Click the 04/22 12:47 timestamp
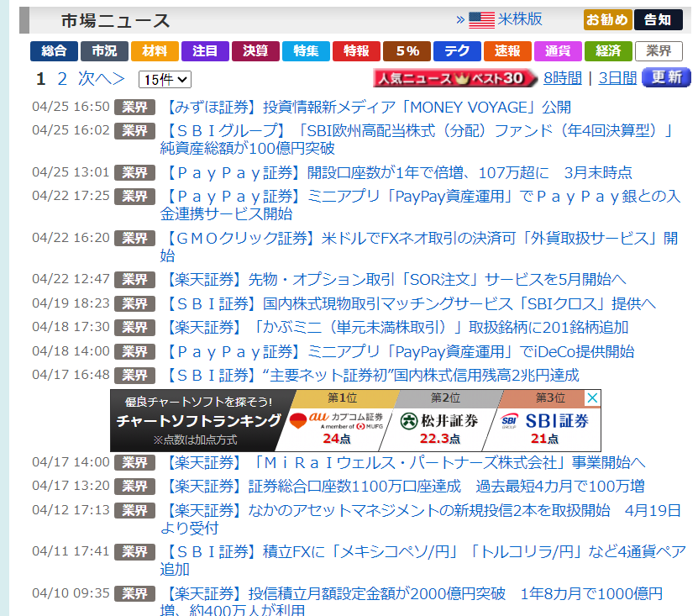The height and width of the screenshot is (616, 698). click(71, 279)
